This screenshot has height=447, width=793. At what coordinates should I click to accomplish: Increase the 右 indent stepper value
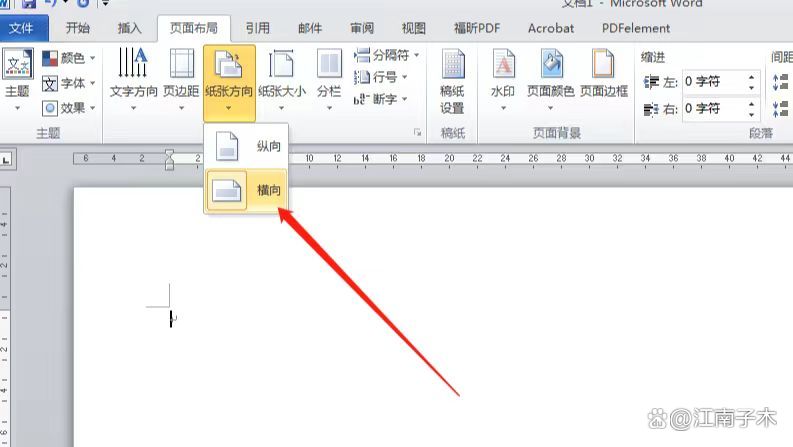[x=752, y=104]
